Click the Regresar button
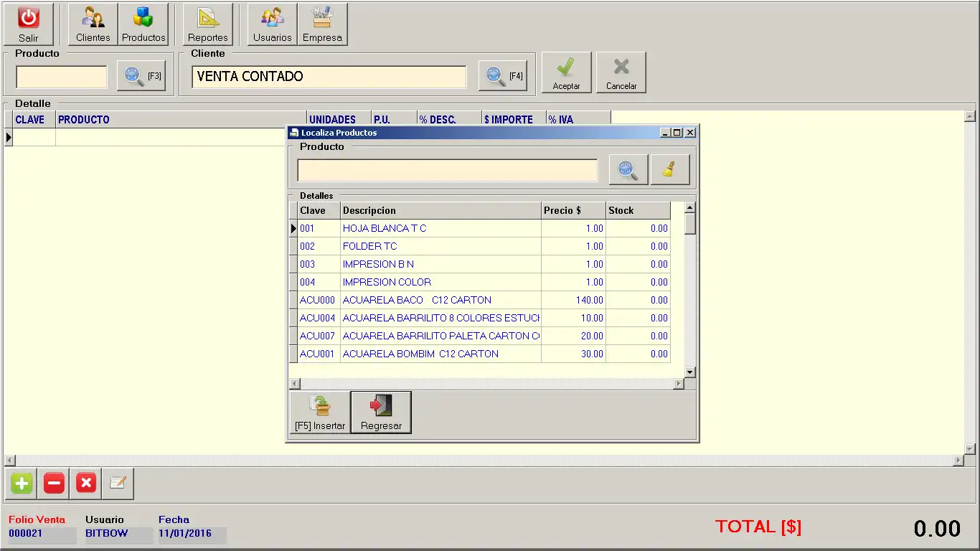Image resolution: width=980 pixels, height=551 pixels. 381,413
